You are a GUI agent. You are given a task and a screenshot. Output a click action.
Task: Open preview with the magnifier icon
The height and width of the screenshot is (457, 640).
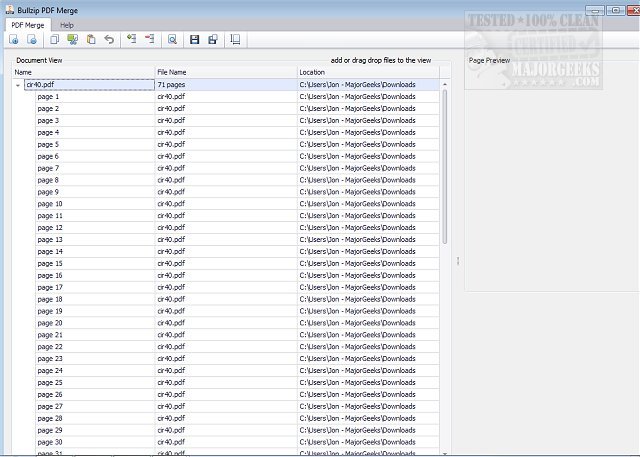click(x=172, y=40)
